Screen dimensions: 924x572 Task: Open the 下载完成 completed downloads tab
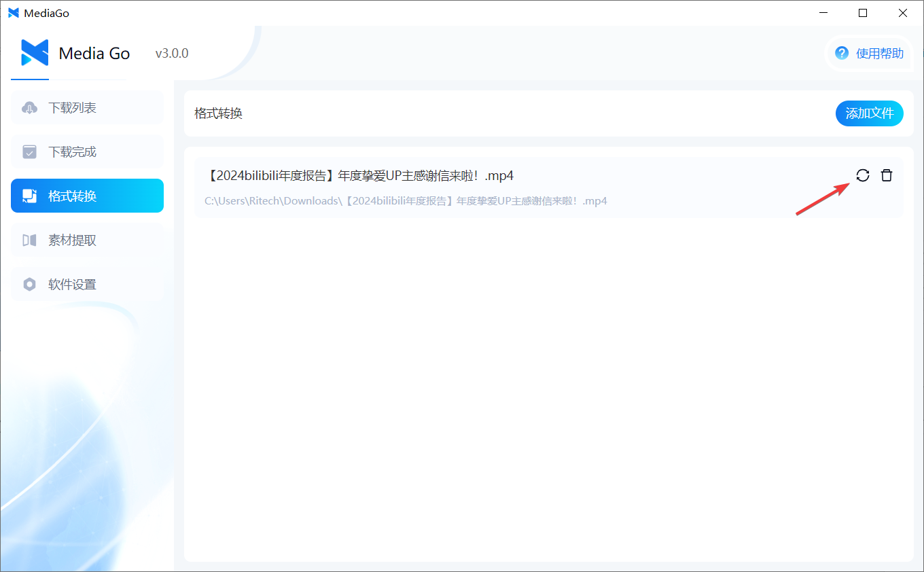(x=87, y=151)
